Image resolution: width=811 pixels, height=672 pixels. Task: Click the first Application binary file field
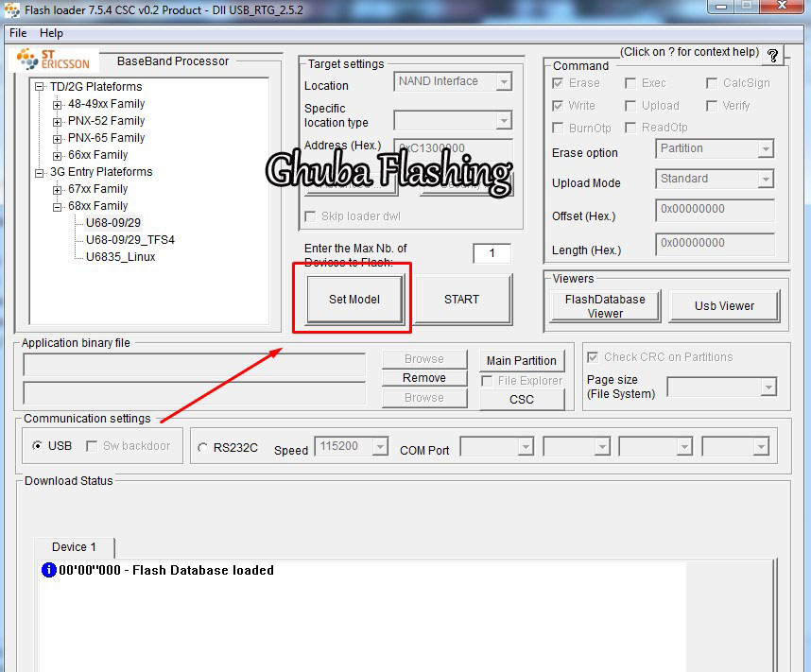pos(195,365)
